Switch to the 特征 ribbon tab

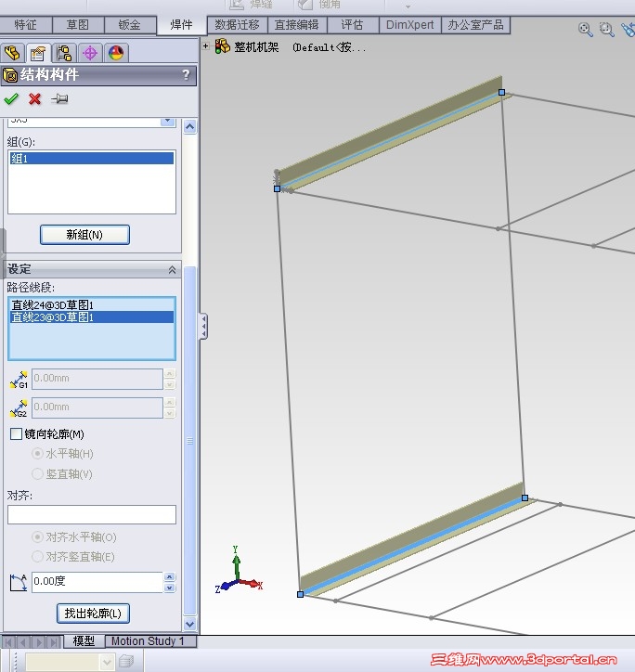(26, 25)
